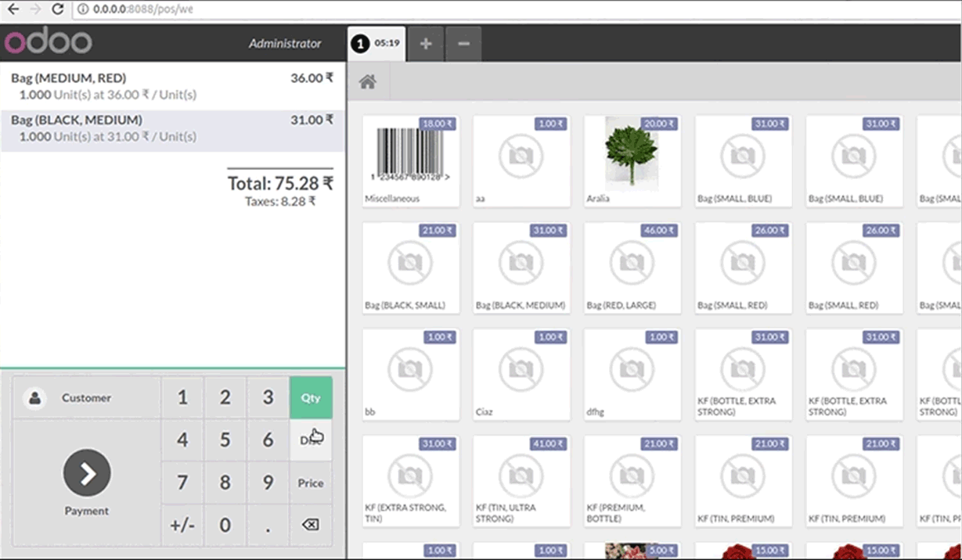Activate Price mode on numpad
This screenshot has height=560, width=962.
point(311,483)
